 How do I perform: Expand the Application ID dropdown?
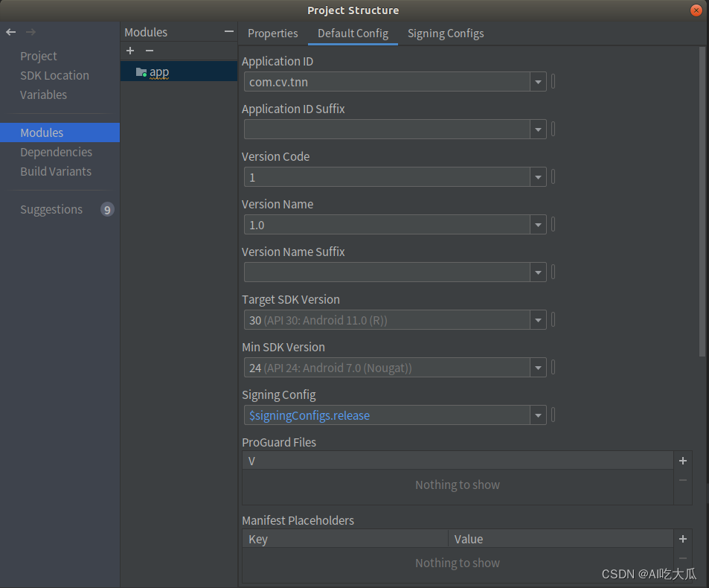(538, 82)
